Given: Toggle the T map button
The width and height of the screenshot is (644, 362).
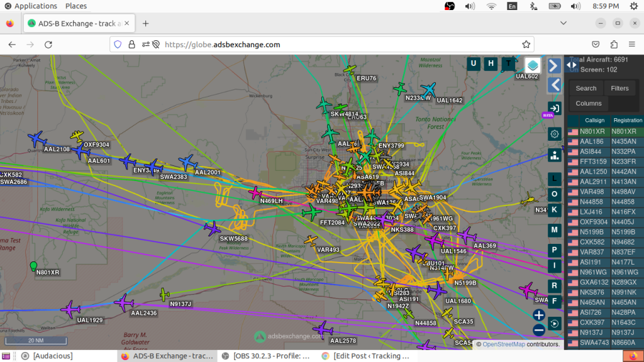Looking at the screenshot, I should (x=508, y=63).
